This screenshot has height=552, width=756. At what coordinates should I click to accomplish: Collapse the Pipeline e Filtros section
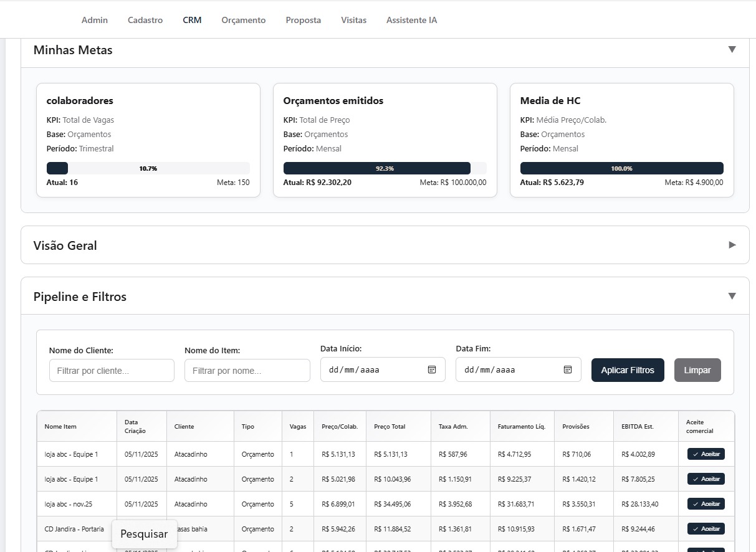click(x=732, y=297)
